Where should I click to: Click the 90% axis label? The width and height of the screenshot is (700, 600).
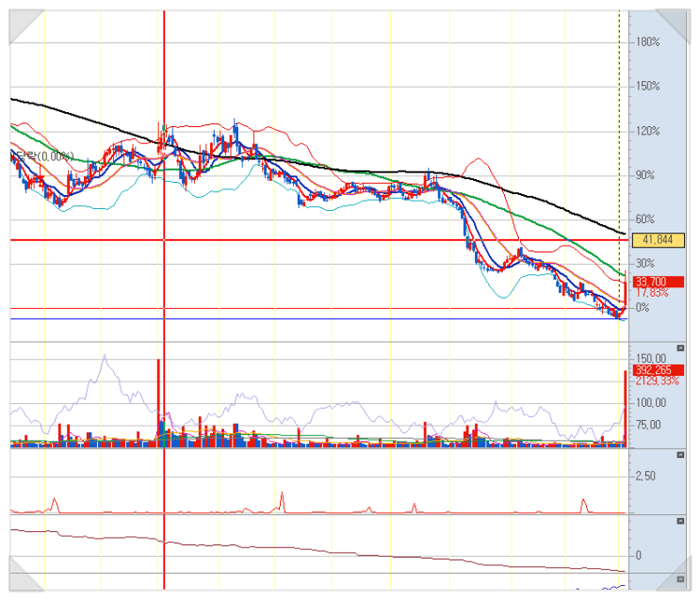[x=645, y=175]
